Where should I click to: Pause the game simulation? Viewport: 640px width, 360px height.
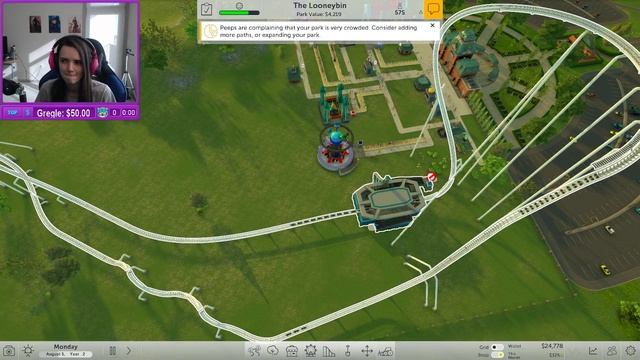(113, 351)
